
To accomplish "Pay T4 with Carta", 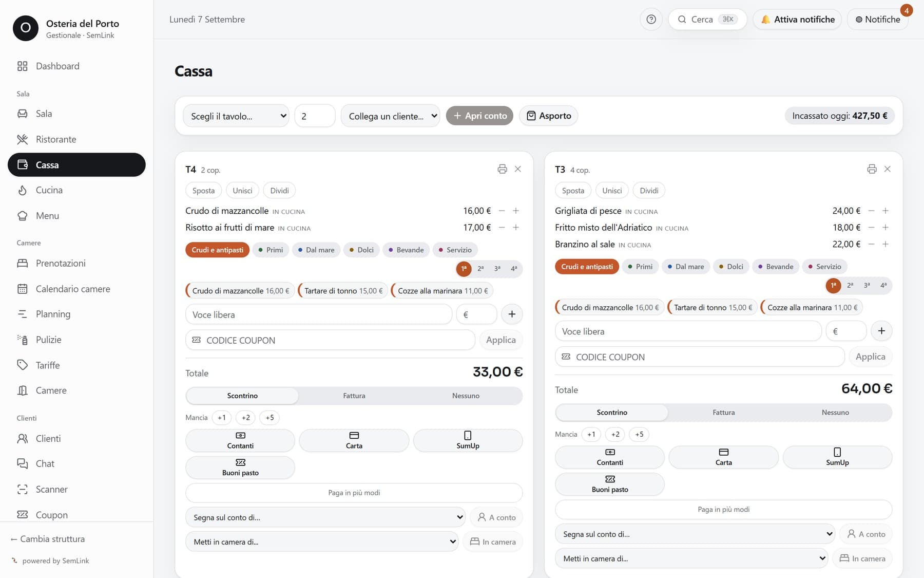I will (354, 440).
